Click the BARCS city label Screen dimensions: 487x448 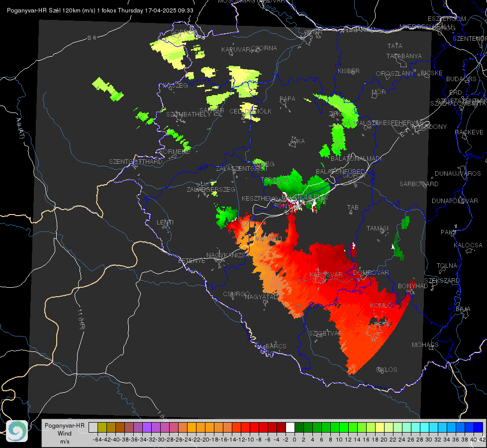[276, 346]
